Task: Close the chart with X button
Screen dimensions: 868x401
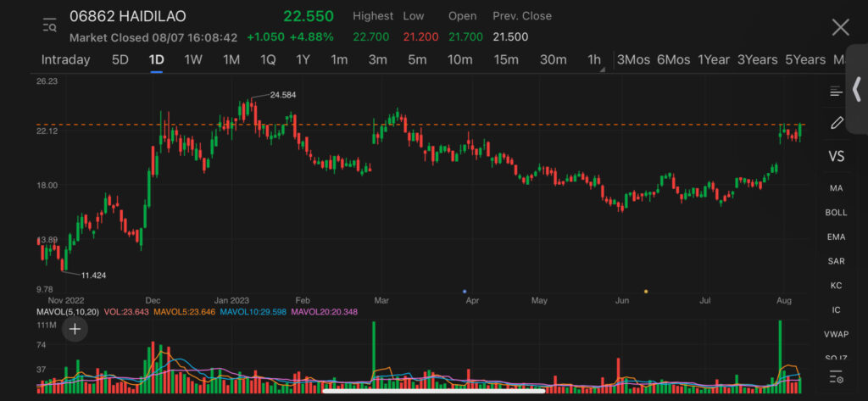Action: [x=840, y=27]
